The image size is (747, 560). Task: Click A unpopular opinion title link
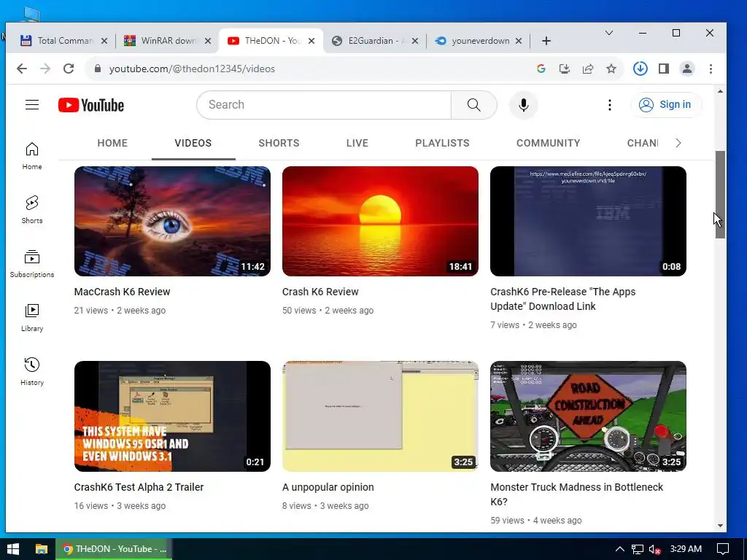328,487
